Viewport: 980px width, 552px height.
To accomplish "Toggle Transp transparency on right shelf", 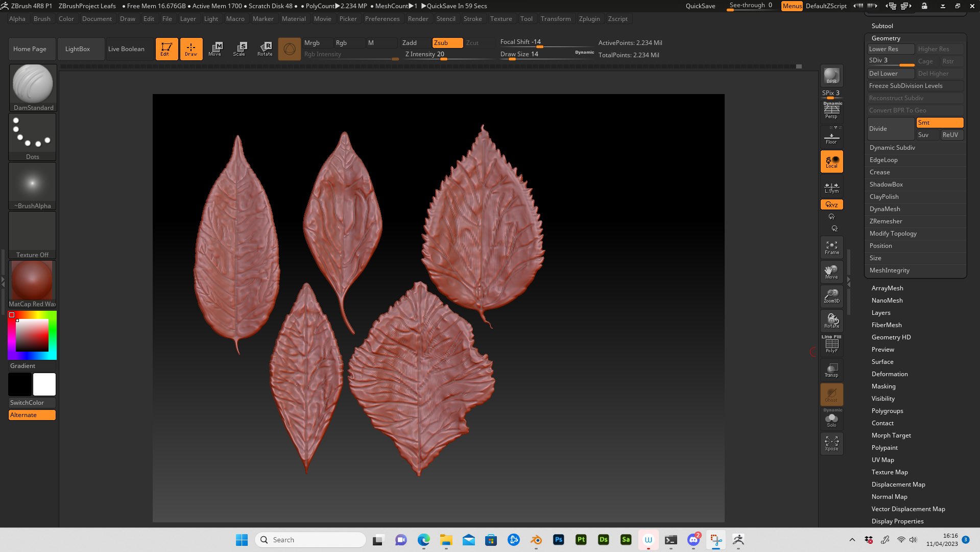I will [x=831, y=370].
